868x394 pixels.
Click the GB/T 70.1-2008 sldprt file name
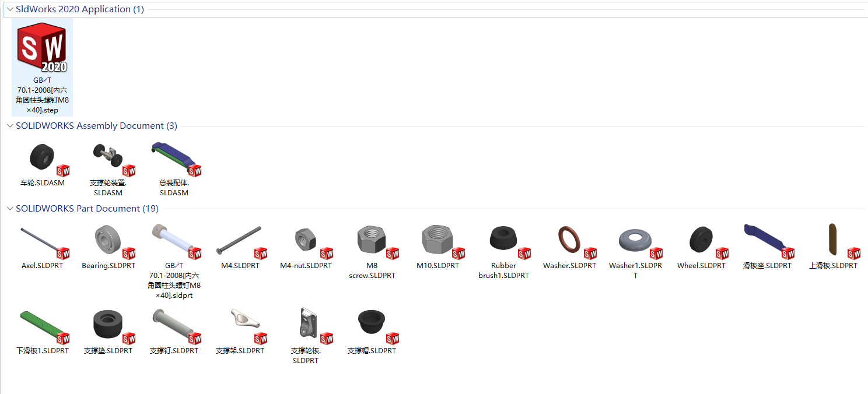(x=174, y=280)
